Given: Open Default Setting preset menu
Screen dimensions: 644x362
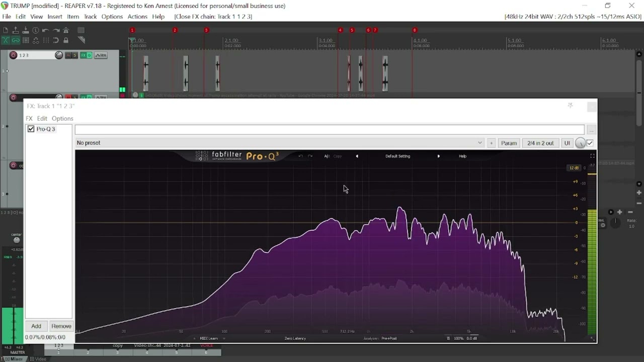Looking at the screenshot, I should 398,156.
